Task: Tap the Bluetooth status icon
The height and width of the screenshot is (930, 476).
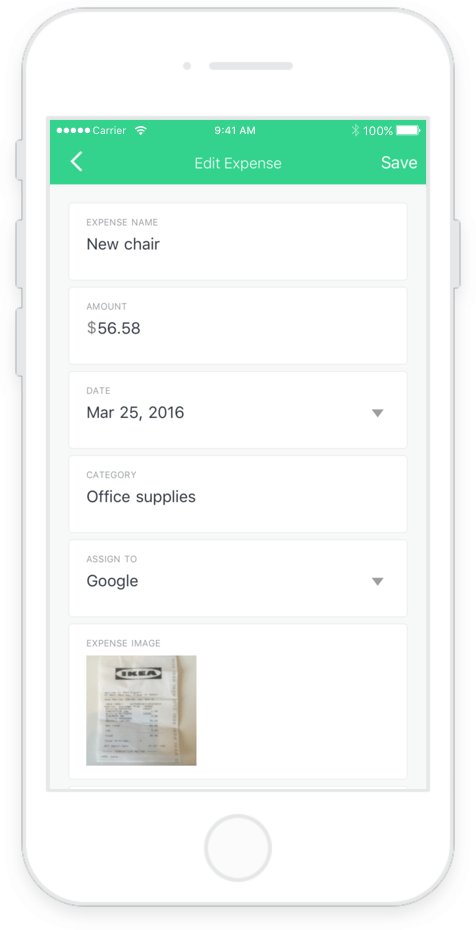Action: point(355,130)
